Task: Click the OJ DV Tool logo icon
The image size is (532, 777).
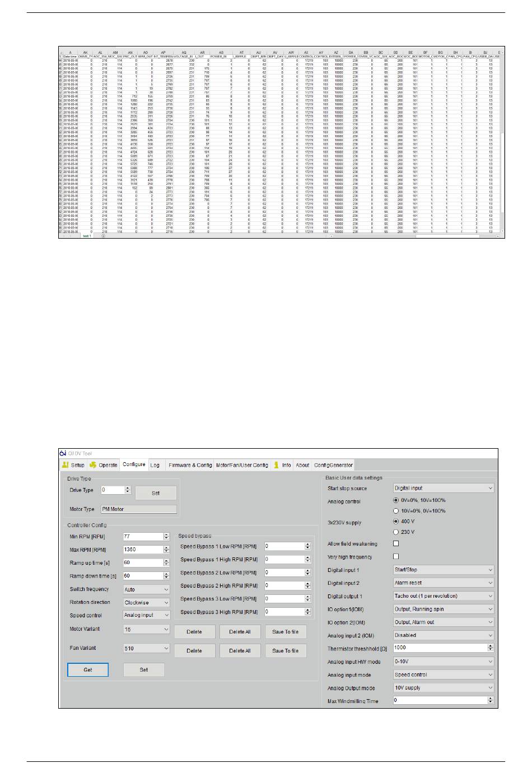Action: point(63,453)
